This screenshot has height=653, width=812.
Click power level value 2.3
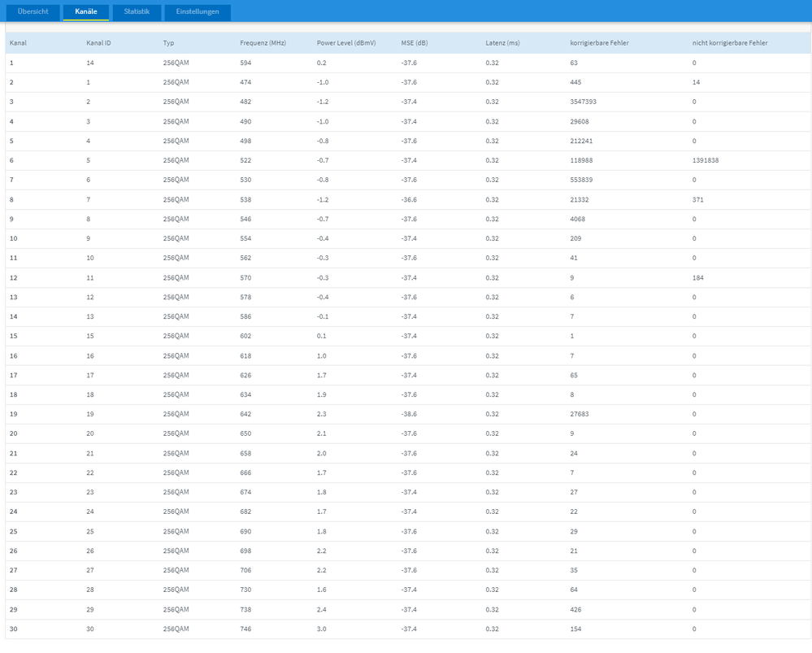click(322, 414)
